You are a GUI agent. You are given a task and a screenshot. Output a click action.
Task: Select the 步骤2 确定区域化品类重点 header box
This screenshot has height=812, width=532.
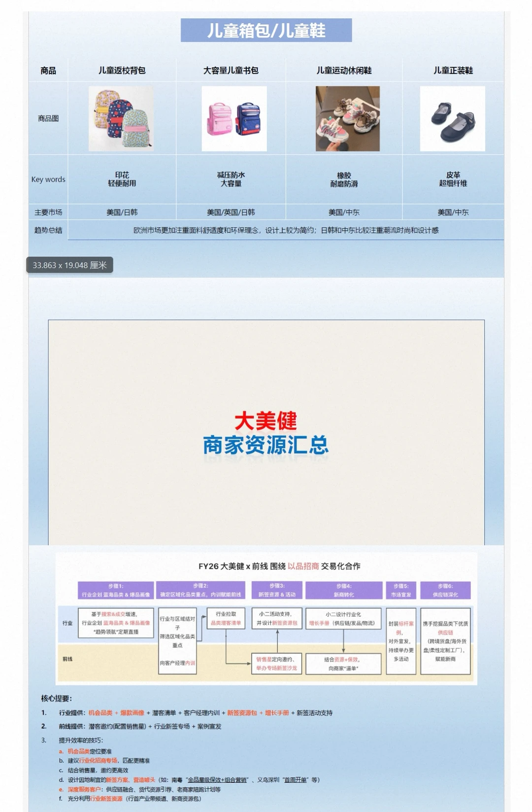201,590
